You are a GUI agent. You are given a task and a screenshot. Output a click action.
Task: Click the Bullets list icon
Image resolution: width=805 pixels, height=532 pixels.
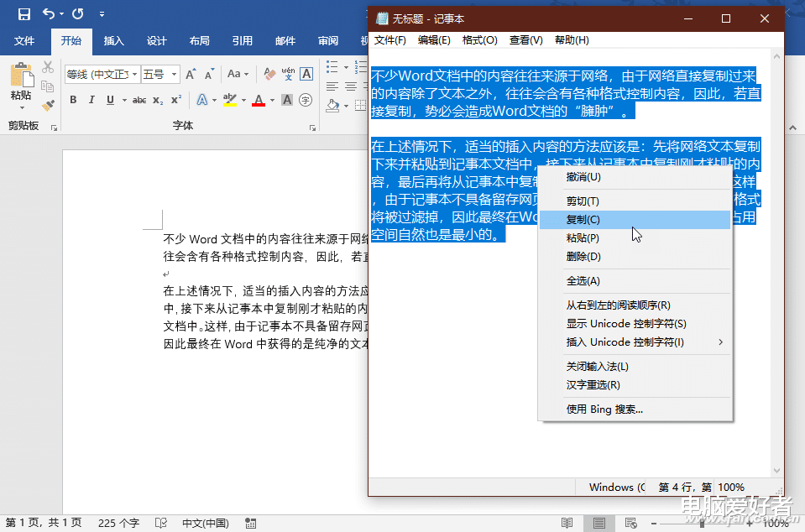click(x=332, y=66)
